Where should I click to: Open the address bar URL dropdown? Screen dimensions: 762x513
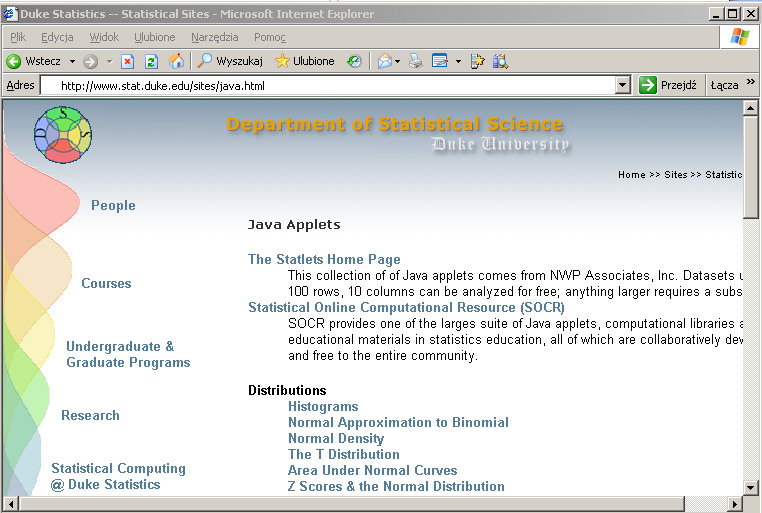[623, 86]
